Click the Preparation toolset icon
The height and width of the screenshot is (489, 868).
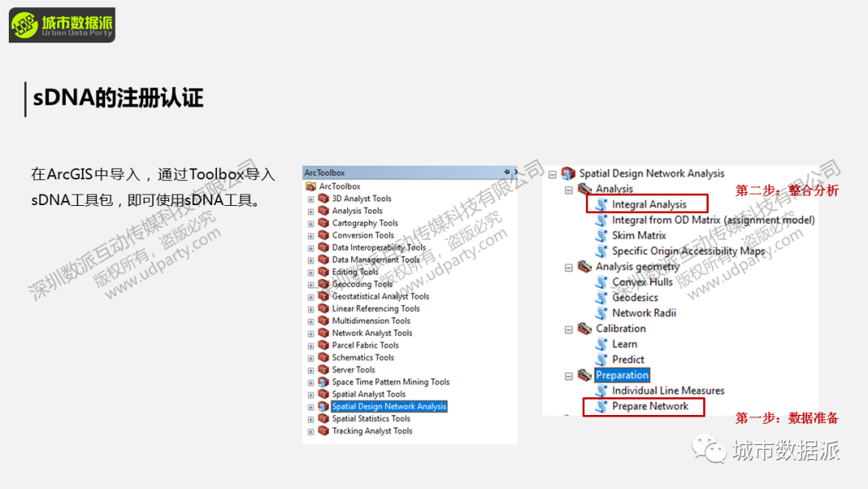[585, 375]
